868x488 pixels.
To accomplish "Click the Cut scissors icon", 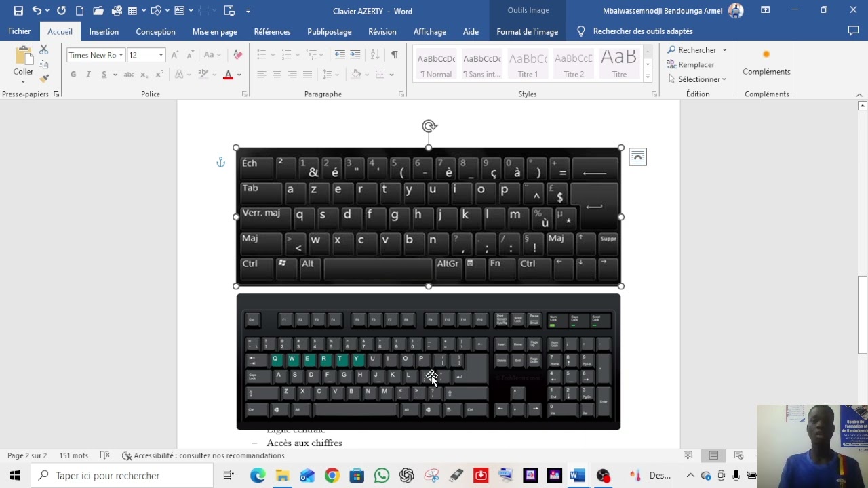I will tap(44, 50).
